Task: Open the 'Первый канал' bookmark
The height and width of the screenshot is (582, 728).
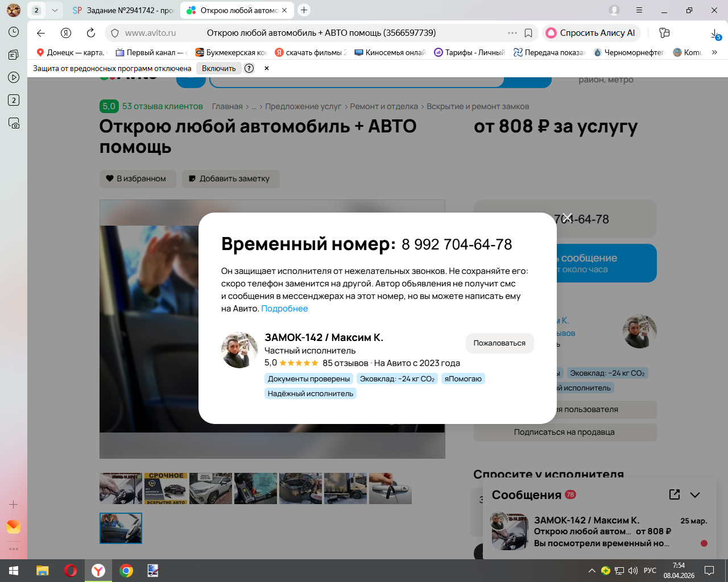Action: 151,52
